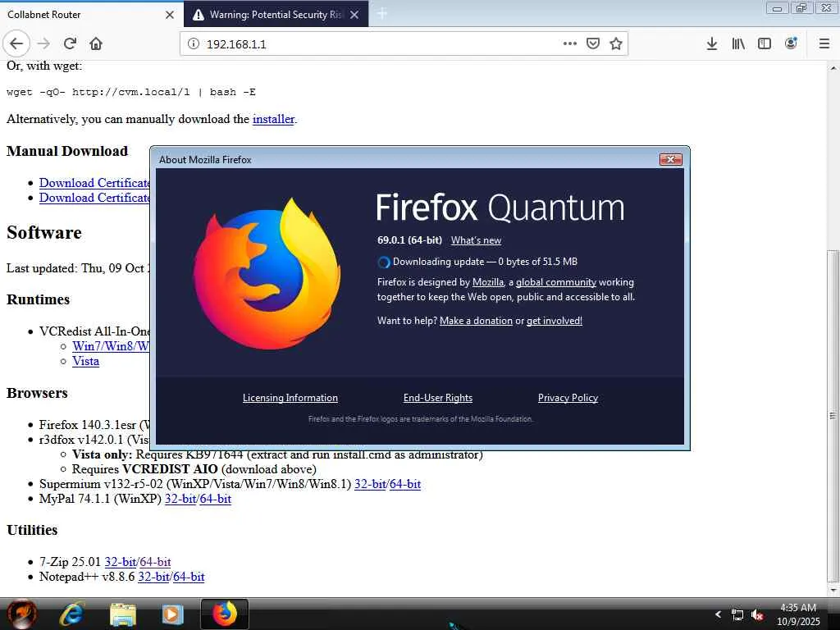This screenshot has width=840, height=630.
Task: Open Licensing Information link
Action: pyautogui.click(x=290, y=398)
